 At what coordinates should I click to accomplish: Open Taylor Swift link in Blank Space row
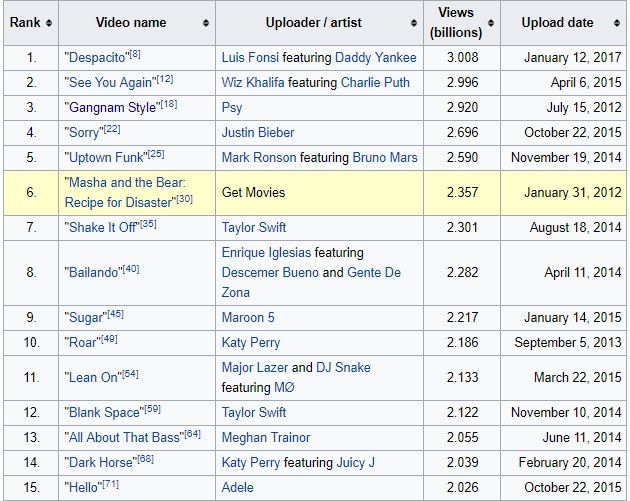pyautogui.click(x=254, y=413)
